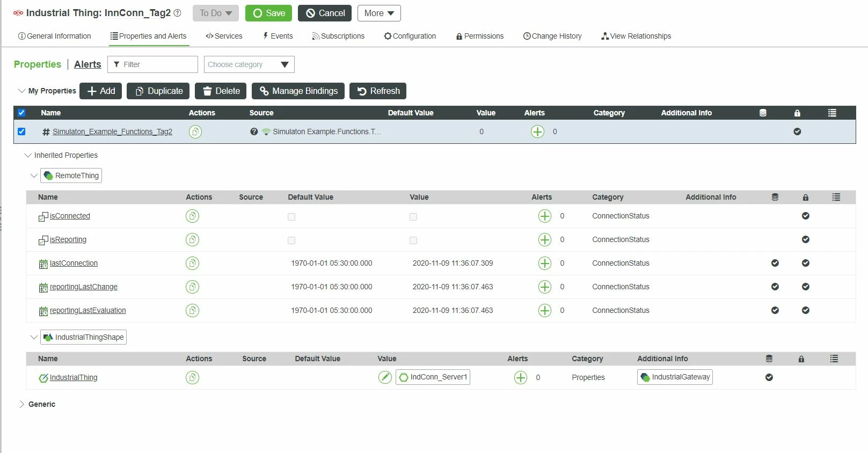Open the Change History tab
This screenshot has height=453, width=868.
click(x=552, y=36)
